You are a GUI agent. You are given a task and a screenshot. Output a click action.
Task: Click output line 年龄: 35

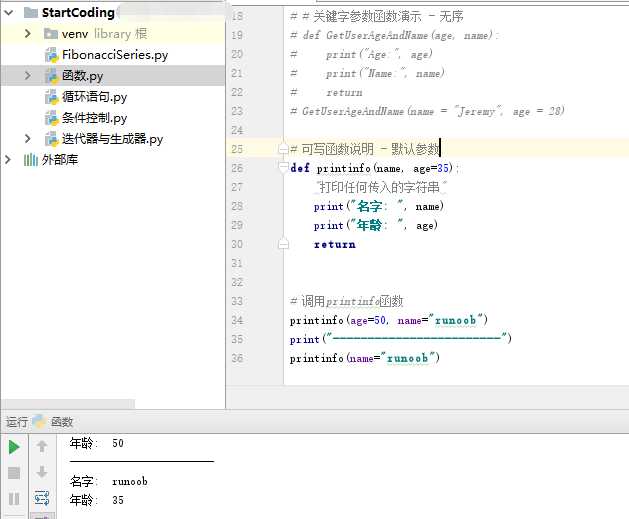[x=96, y=500]
